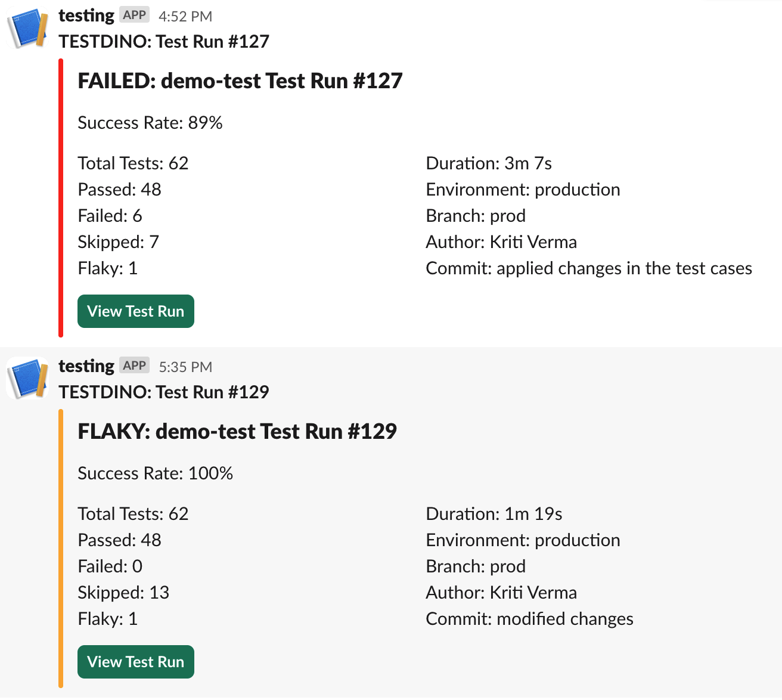Viewport: 782px width, 700px height.
Task: Select the FAILED: demo-test Test Run #127 heading
Action: [x=240, y=81]
